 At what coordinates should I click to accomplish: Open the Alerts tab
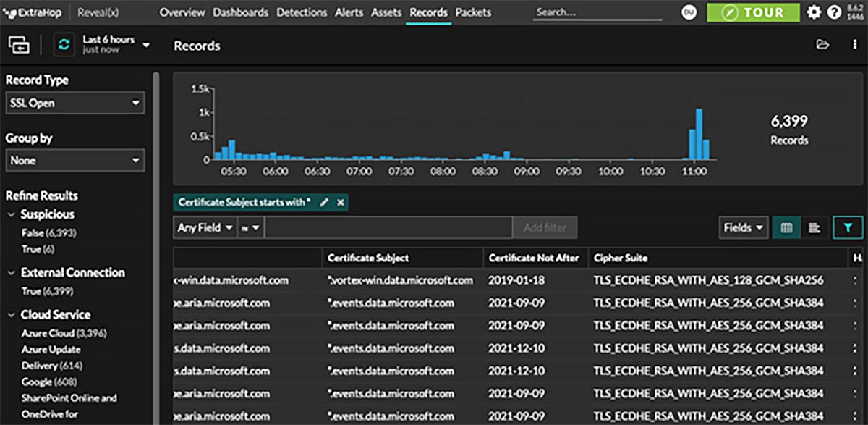tap(349, 12)
